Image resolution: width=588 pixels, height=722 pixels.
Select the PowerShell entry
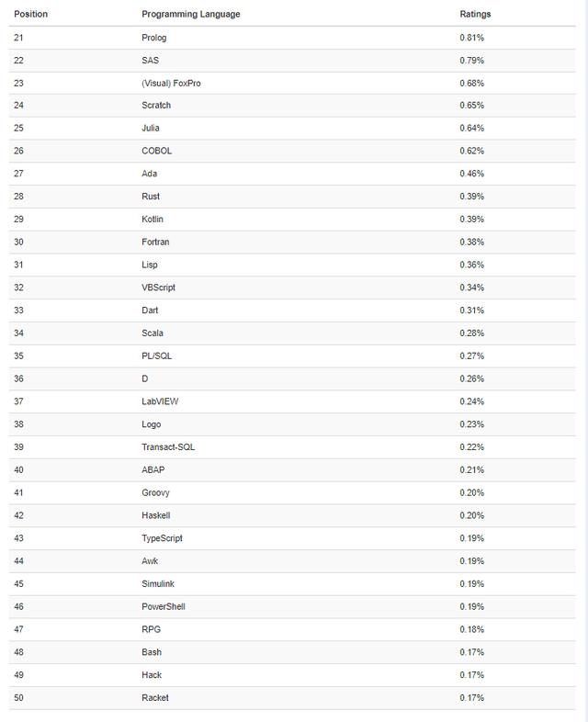164,606
